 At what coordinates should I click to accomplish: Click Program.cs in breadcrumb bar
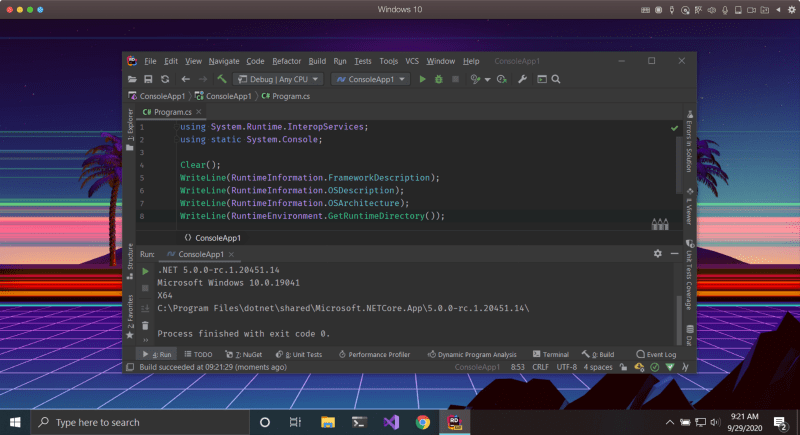[x=286, y=96]
